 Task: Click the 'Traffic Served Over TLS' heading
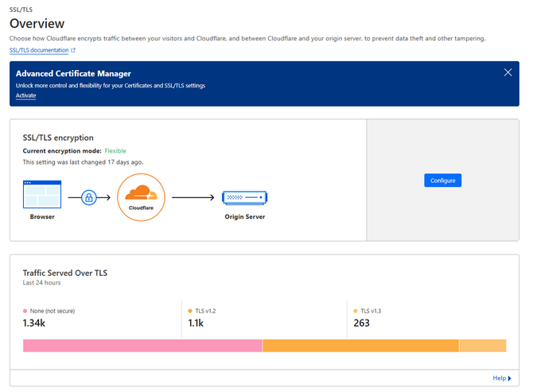65,273
